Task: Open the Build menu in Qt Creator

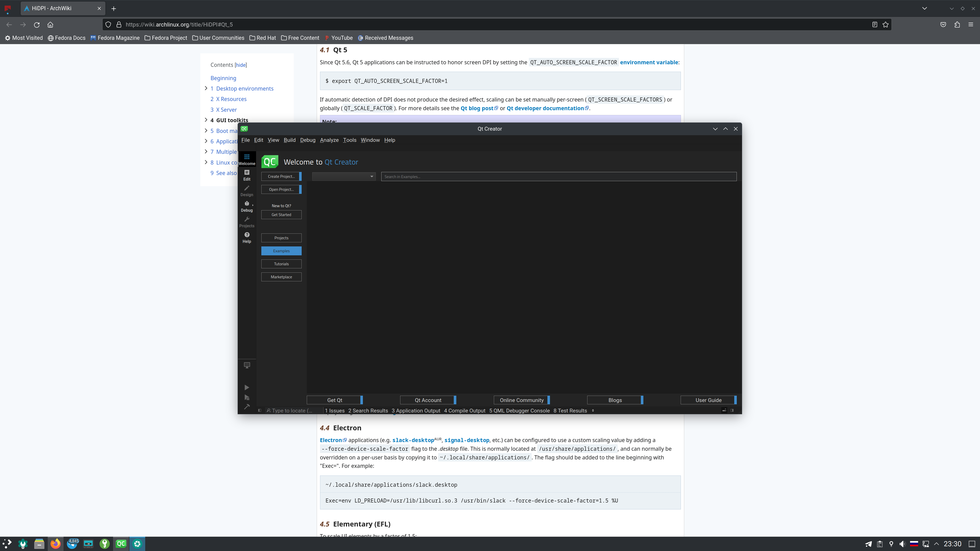Action: click(289, 140)
